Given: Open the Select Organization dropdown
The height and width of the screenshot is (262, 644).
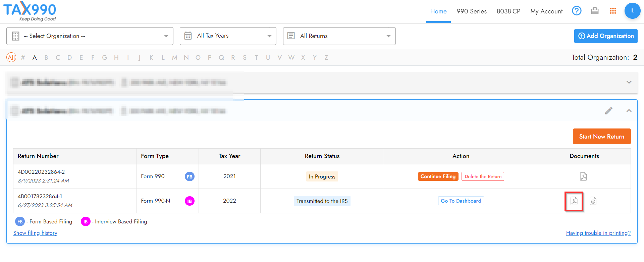Looking at the screenshot, I should pyautogui.click(x=90, y=36).
